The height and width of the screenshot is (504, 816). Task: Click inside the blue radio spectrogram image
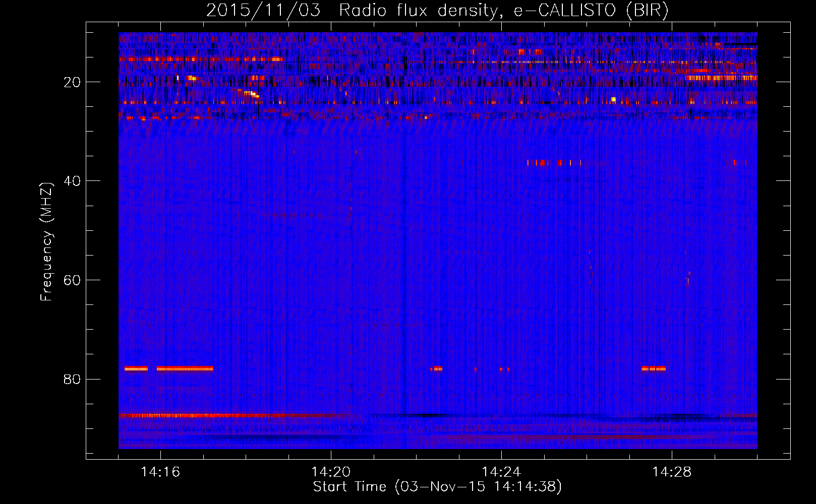438,240
